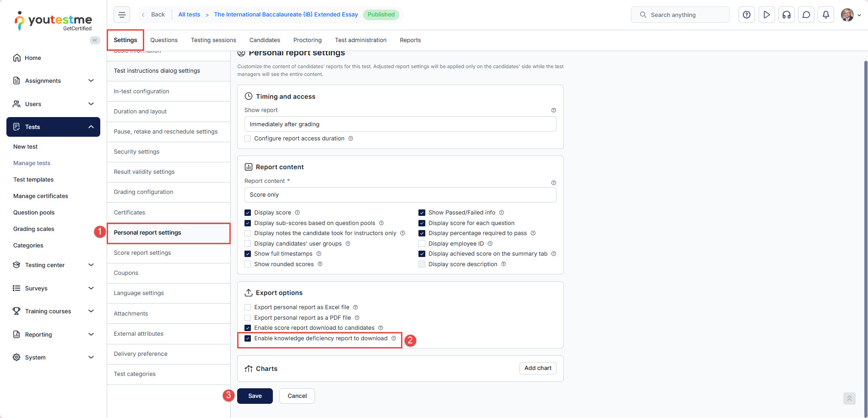
Task: Click the play video tutorial icon
Action: coord(766,15)
